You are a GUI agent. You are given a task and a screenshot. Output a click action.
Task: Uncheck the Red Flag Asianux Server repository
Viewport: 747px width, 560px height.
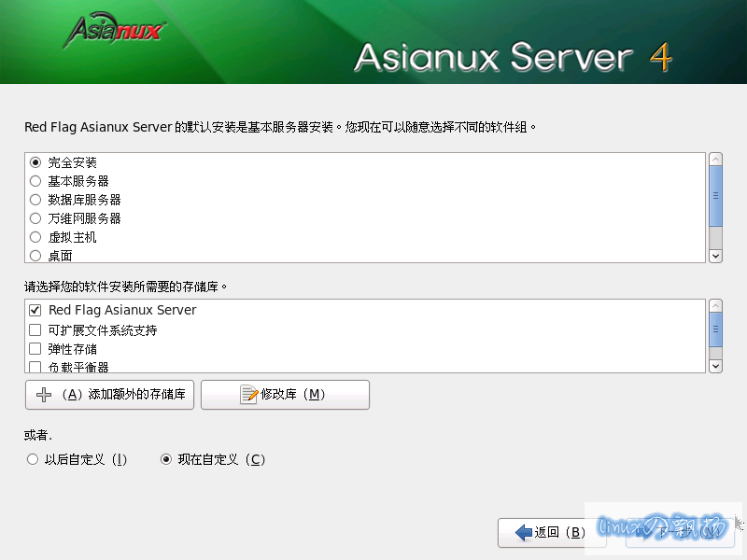[35, 310]
